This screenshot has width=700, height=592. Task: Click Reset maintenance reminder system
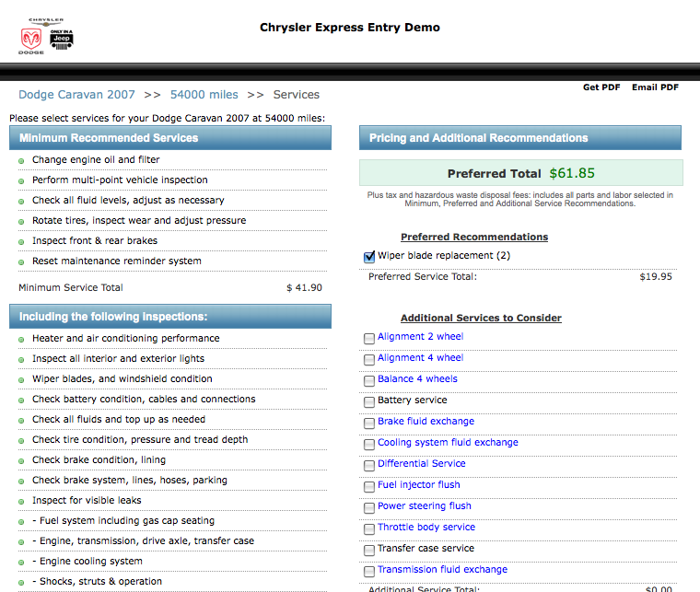(x=117, y=261)
